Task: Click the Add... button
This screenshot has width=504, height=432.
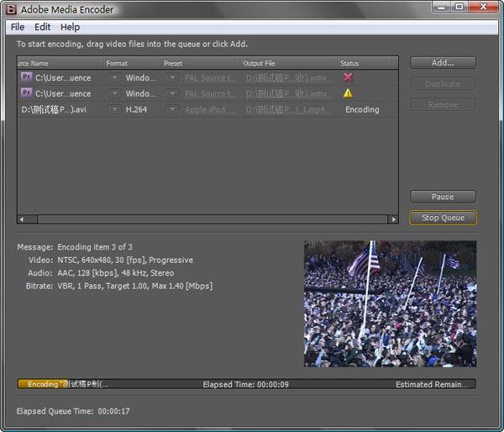Action: tap(443, 63)
